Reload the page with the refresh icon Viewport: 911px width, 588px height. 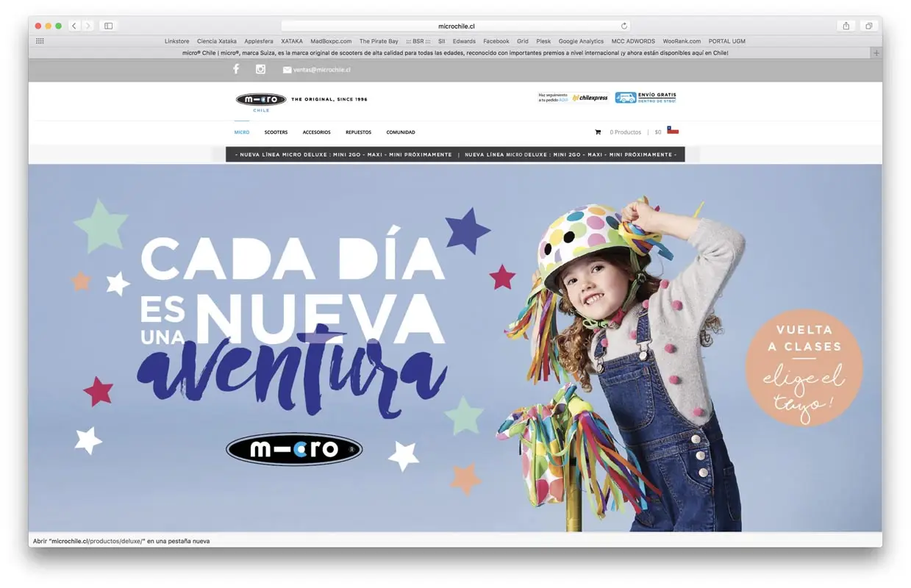624,26
